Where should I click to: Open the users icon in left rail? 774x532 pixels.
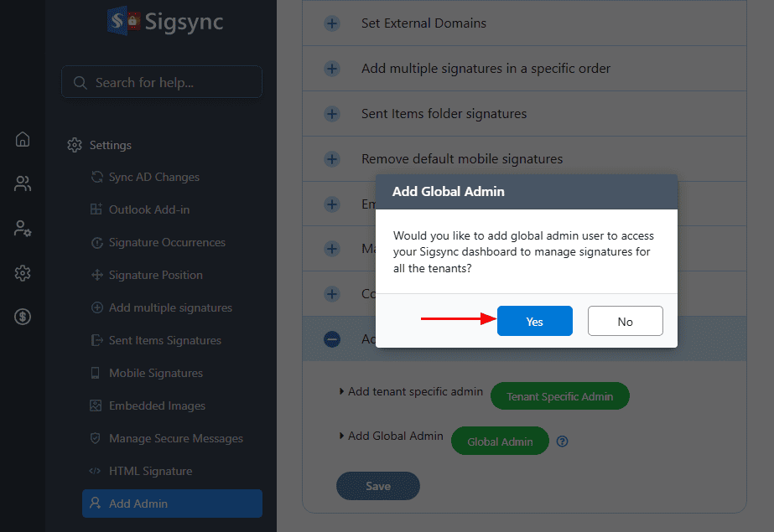(23, 183)
